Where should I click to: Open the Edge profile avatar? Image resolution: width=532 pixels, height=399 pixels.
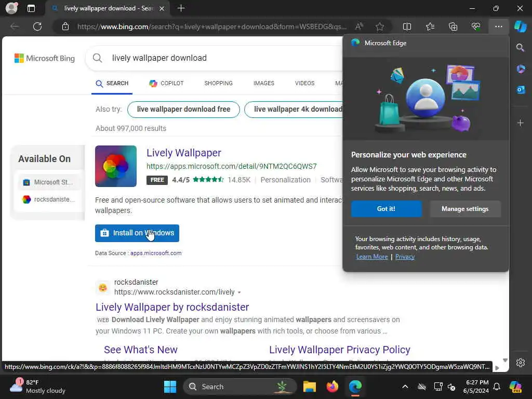(x=11, y=8)
